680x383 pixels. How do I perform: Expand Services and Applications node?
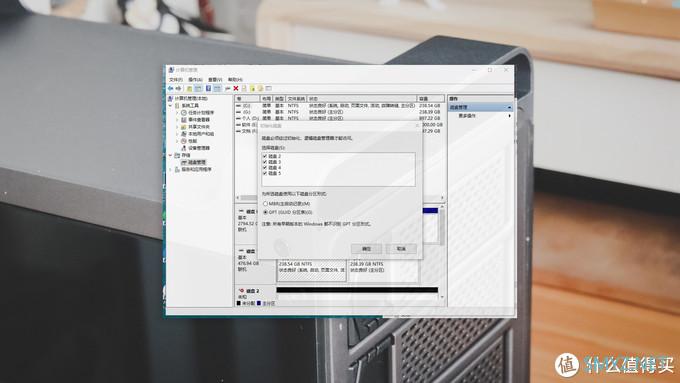coord(170,170)
